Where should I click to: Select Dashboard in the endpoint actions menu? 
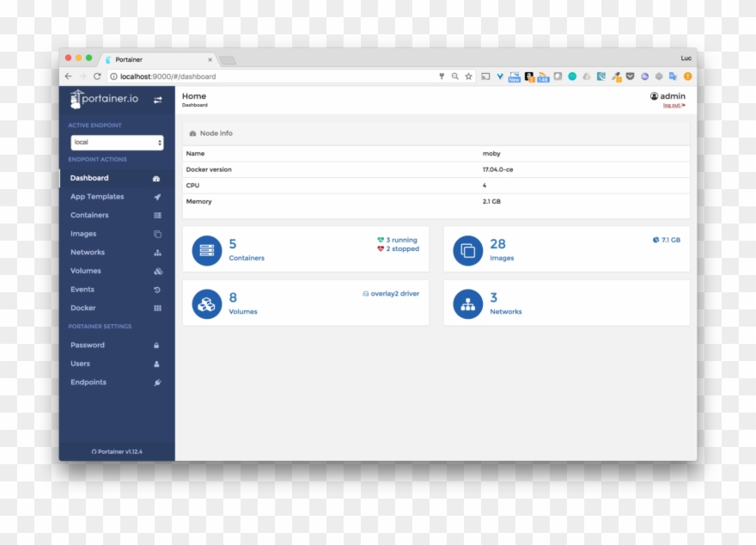coord(89,177)
